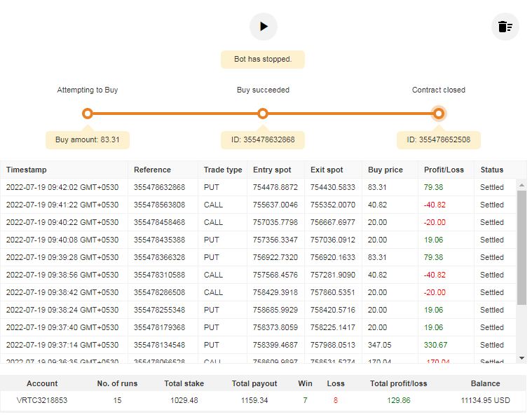532x417 pixels.
Task: Click the Contract closed step circle
Action: (439, 114)
